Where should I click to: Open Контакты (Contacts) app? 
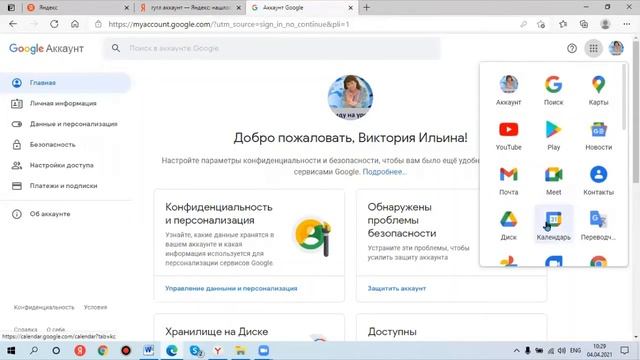(x=598, y=180)
